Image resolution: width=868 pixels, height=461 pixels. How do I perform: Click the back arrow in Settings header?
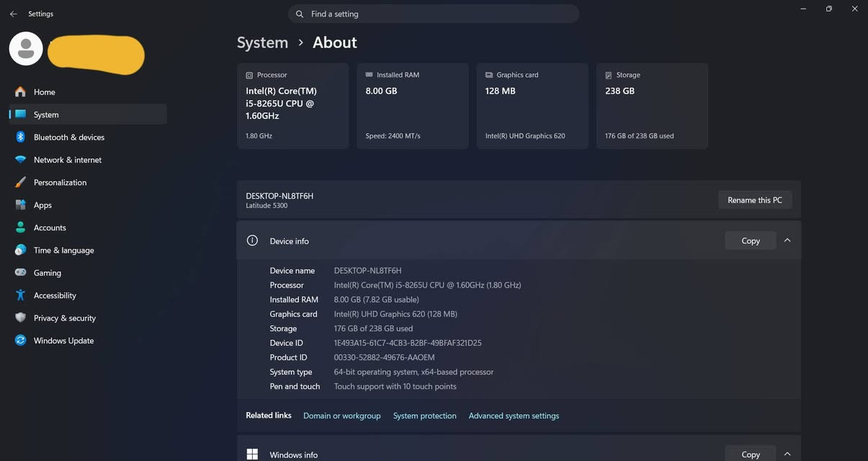[x=13, y=14]
